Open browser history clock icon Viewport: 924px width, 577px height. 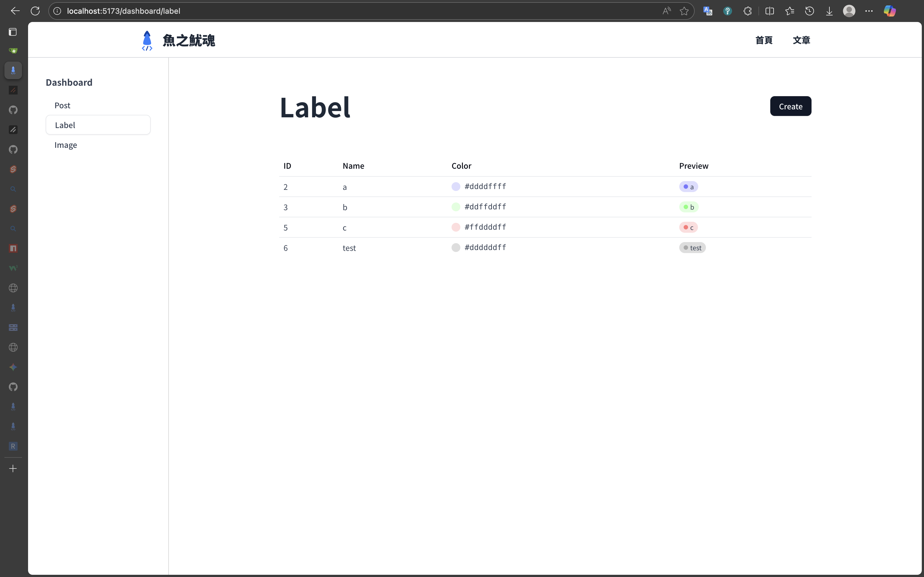(809, 11)
